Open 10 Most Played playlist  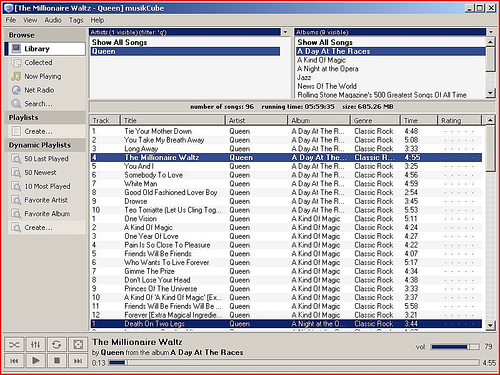[47, 186]
